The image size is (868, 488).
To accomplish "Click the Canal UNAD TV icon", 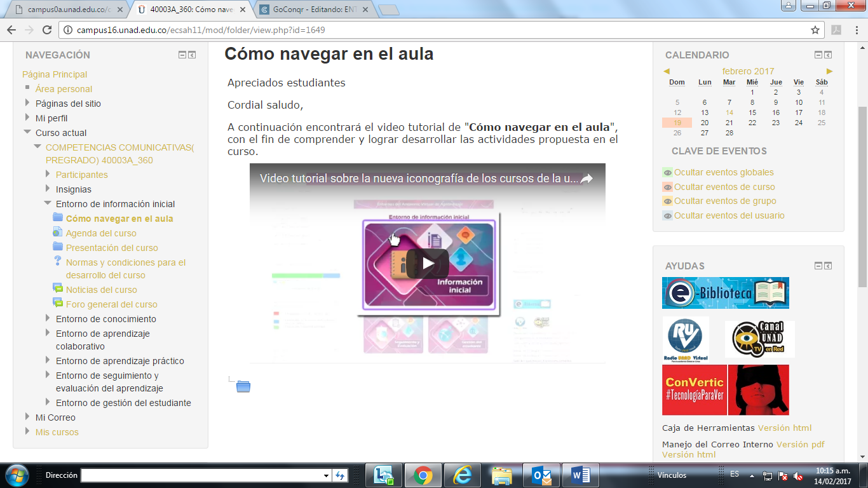I will (759, 339).
